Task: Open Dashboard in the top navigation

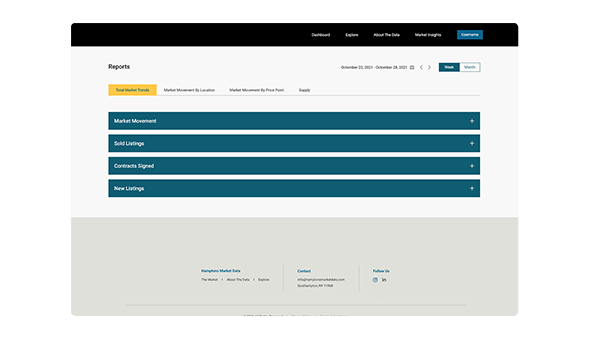Action: click(321, 35)
